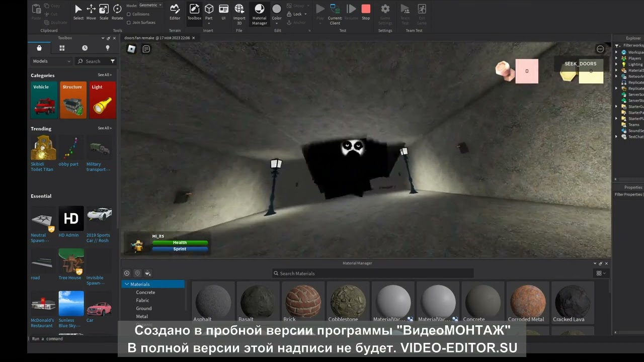Click the Color tool icon
644x362 pixels.
point(277,9)
